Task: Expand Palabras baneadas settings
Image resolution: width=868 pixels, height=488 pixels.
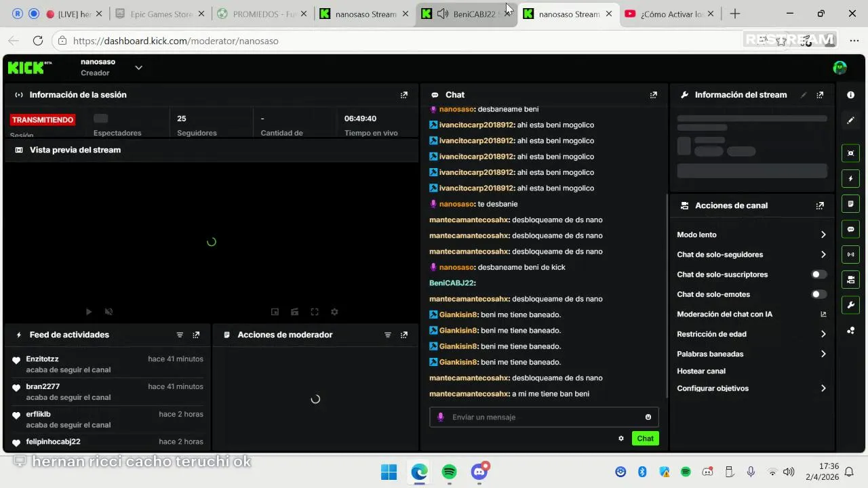Action: (x=751, y=354)
